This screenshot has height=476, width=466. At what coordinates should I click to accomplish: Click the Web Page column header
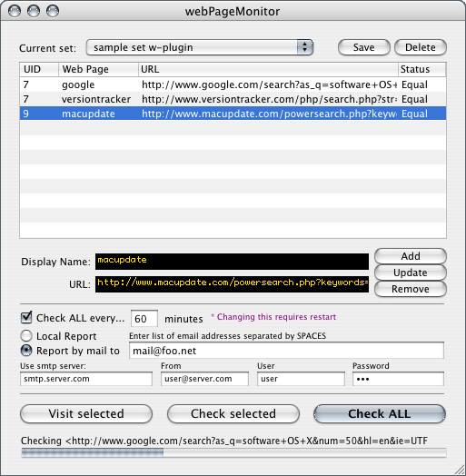coord(98,70)
